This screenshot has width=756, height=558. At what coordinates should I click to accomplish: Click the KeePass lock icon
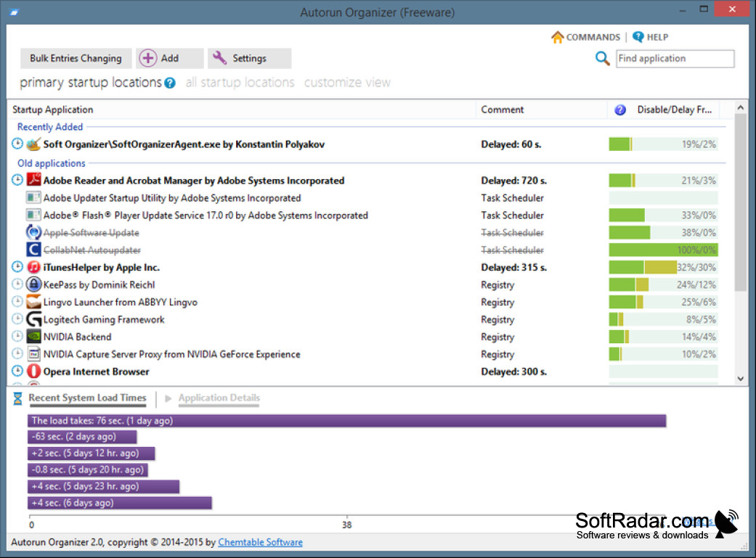[x=33, y=284]
